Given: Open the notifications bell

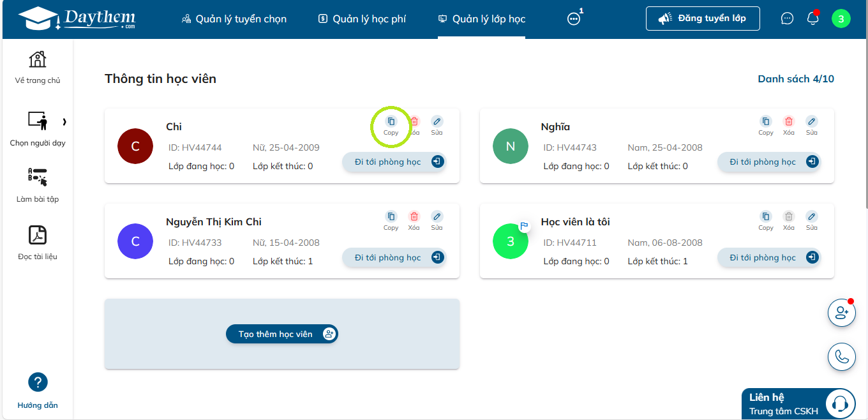Looking at the screenshot, I should pyautogui.click(x=813, y=19).
